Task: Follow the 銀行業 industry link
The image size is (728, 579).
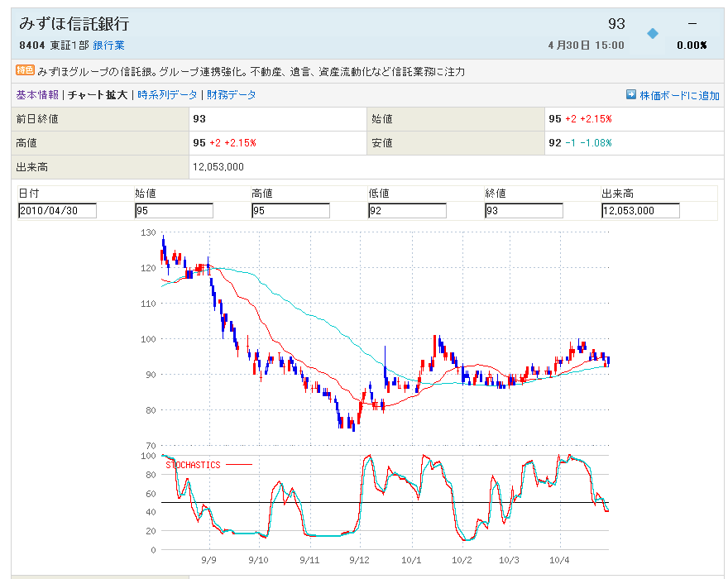Action: 108,45
